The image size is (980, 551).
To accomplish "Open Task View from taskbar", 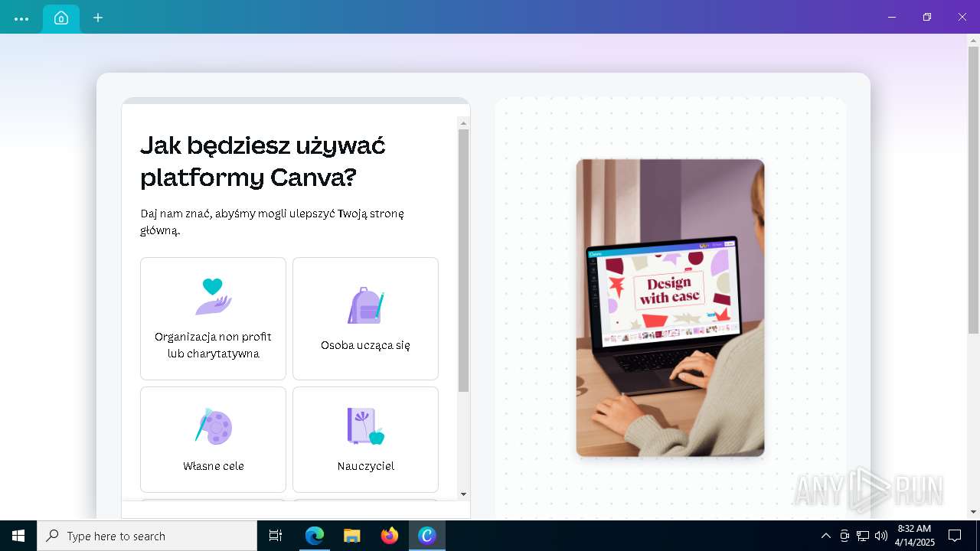I will pyautogui.click(x=276, y=536).
